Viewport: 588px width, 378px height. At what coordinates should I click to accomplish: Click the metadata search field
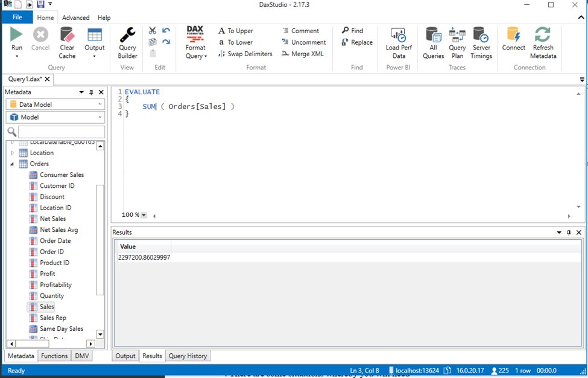(61, 132)
